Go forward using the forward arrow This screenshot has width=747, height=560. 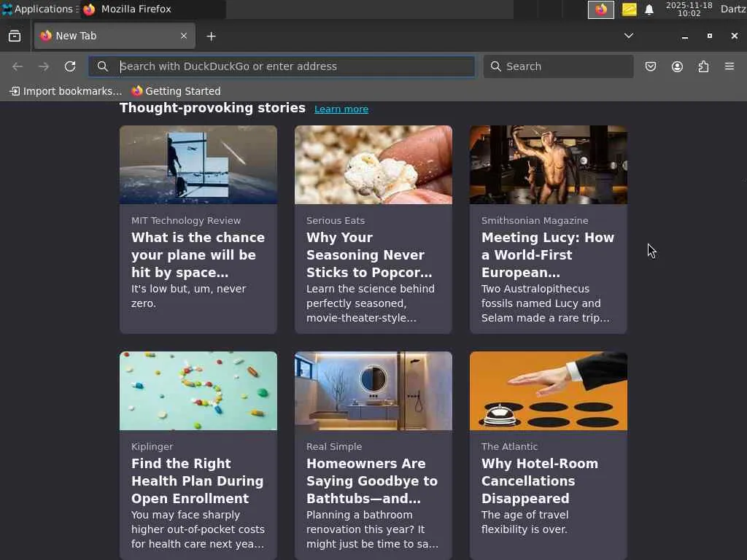coord(43,66)
